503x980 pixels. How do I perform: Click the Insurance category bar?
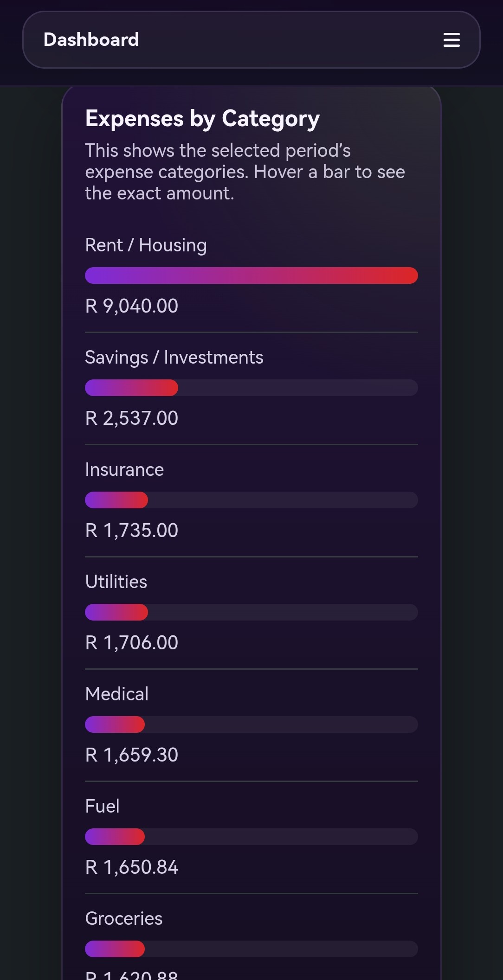pyautogui.click(x=251, y=500)
